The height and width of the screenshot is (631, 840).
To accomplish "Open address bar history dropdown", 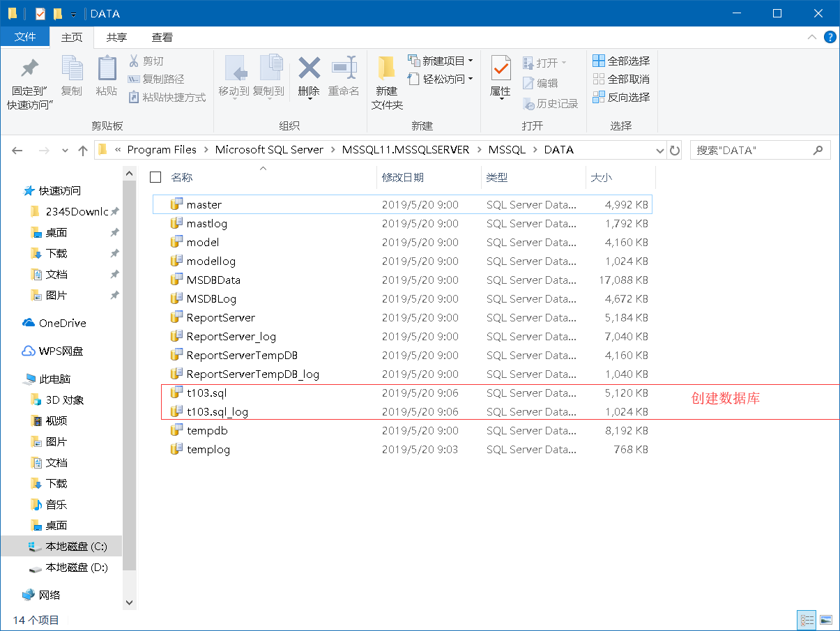I will coord(660,150).
